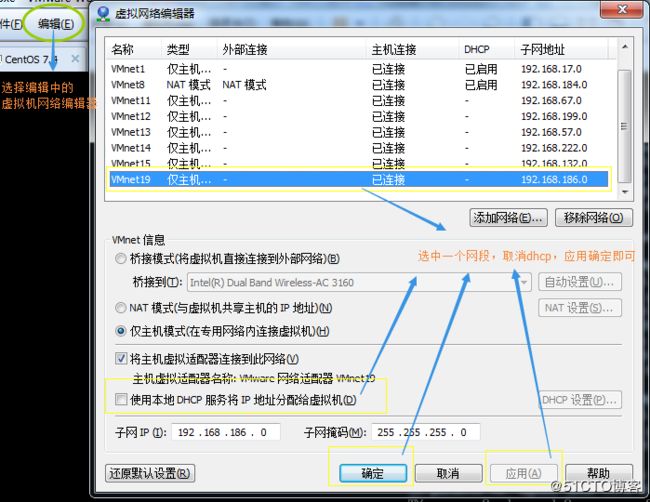This screenshot has width=650, height=502.
Task: Open the 编辑(E) menu
Action: [x=56, y=24]
